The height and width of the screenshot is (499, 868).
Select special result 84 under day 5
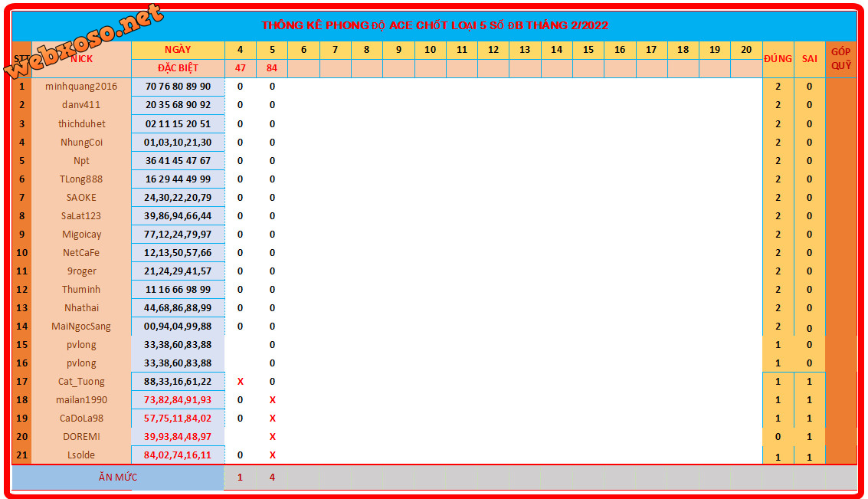pos(272,68)
